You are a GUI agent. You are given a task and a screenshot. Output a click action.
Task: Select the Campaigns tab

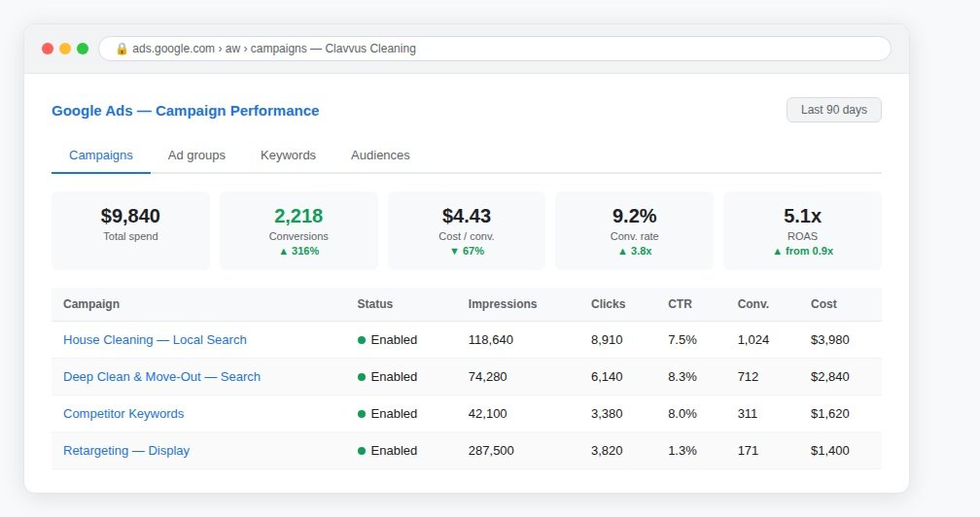click(x=101, y=155)
